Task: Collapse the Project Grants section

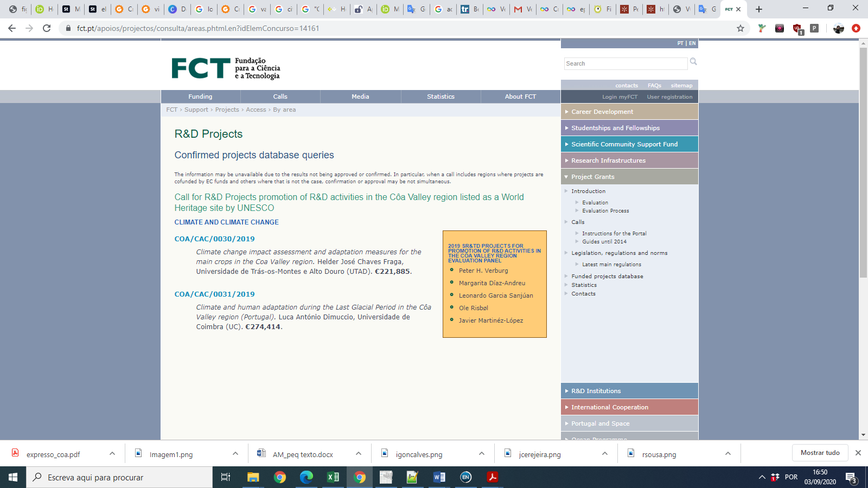Action: tap(592, 177)
